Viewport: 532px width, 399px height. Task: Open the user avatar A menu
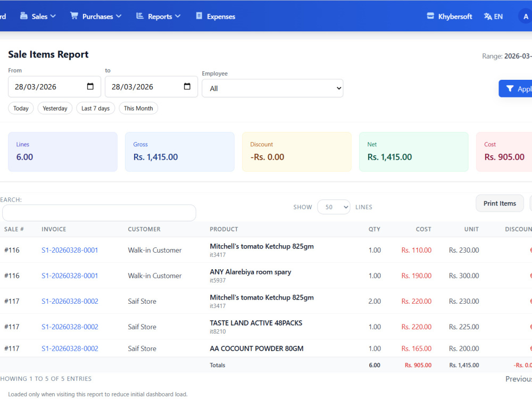click(525, 16)
